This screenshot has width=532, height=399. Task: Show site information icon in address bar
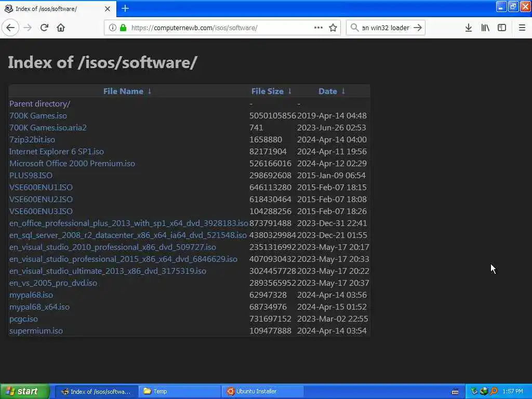pyautogui.click(x=112, y=28)
